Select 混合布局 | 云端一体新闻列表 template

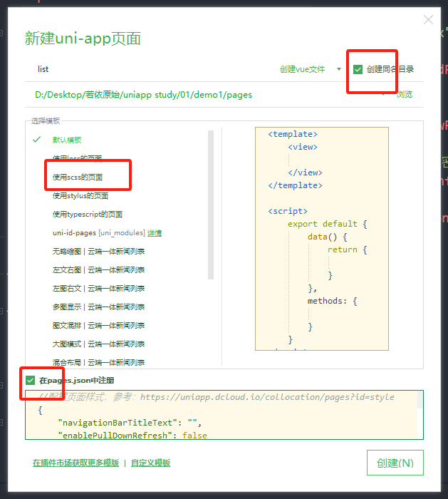98,362
